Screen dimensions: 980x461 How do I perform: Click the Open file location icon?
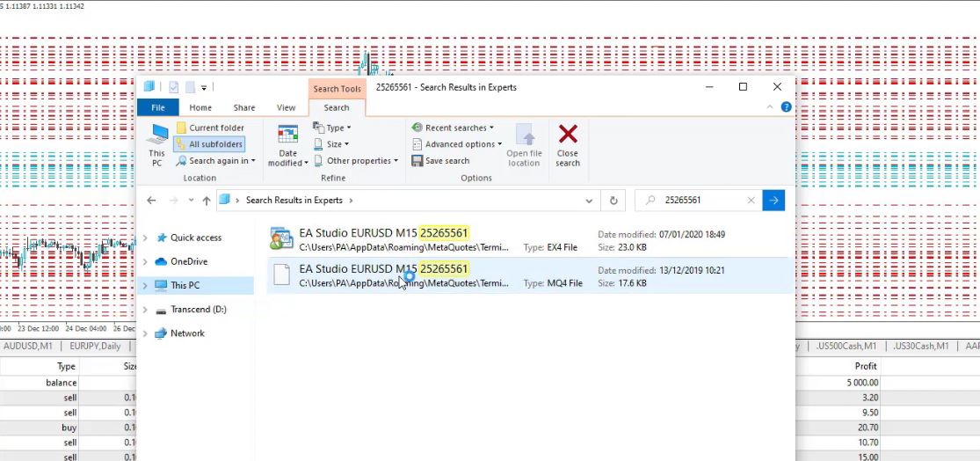[x=524, y=135]
